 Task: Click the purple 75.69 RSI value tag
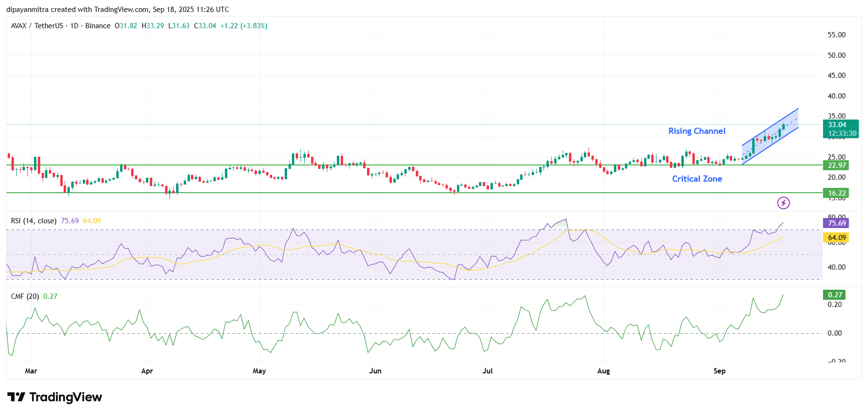pos(836,223)
